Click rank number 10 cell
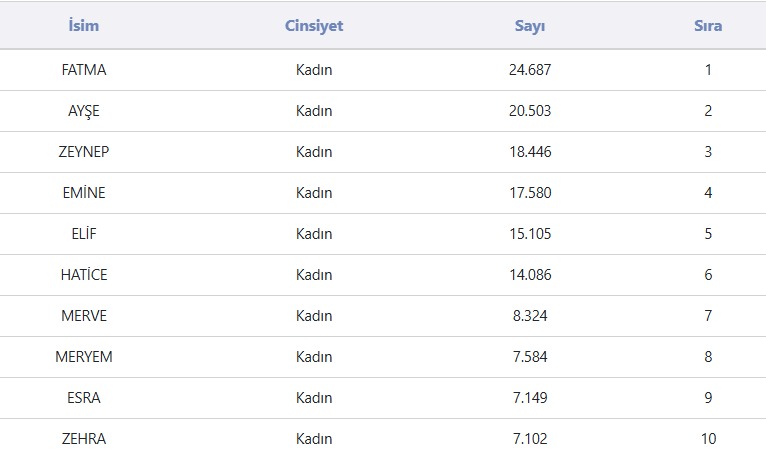The image size is (766, 455). (x=708, y=439)
